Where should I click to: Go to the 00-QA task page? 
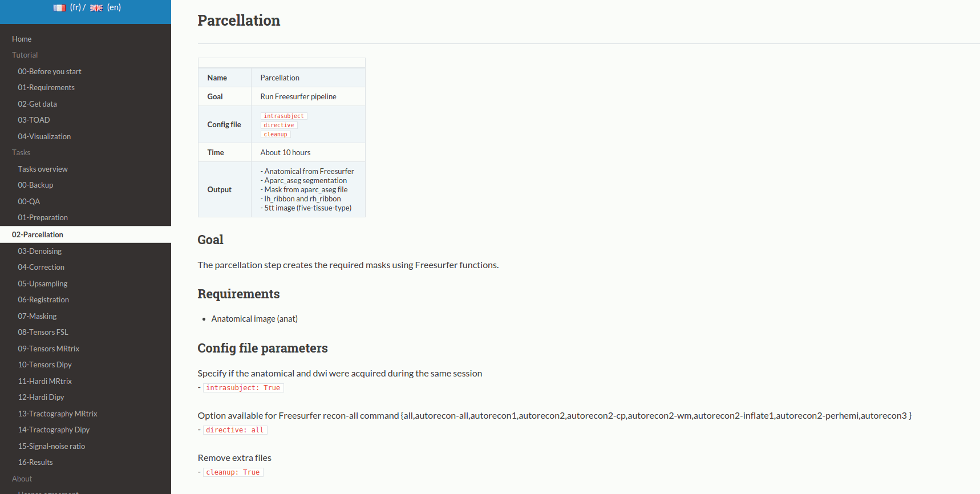tap(29, 201)
